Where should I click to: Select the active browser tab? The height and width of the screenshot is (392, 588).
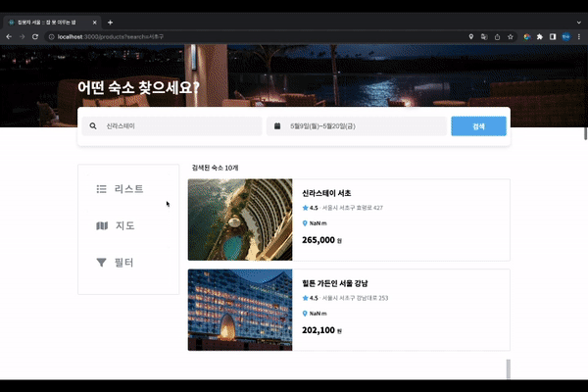click(52, 23)
